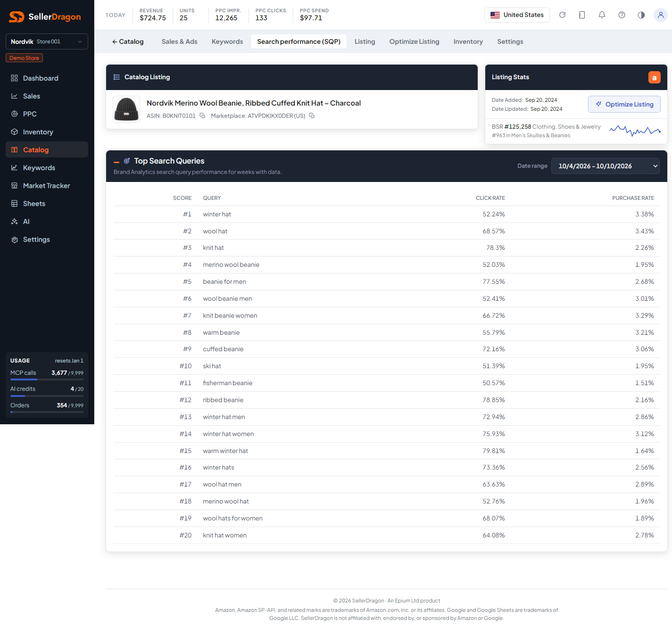Open the AI section in the sidebar
This screenshot has width=672, height=635.
click(x=47, y=222)
